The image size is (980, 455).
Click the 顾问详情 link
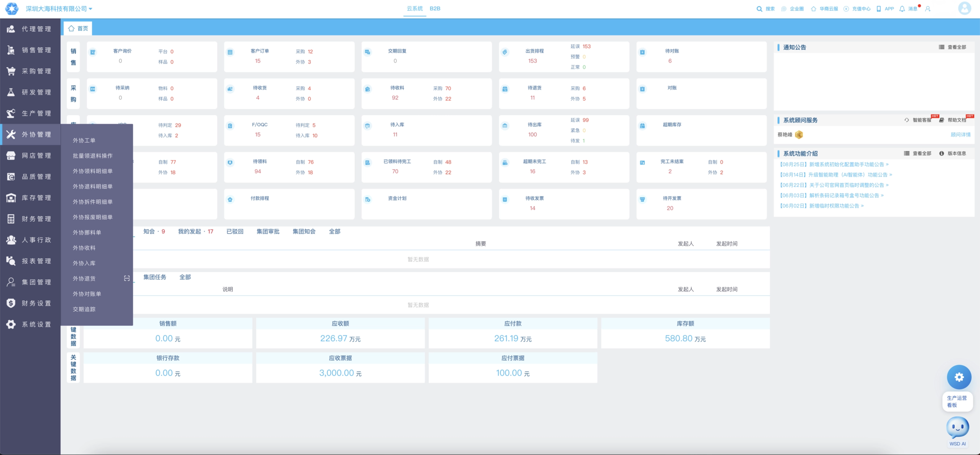[x=960, y=135]
